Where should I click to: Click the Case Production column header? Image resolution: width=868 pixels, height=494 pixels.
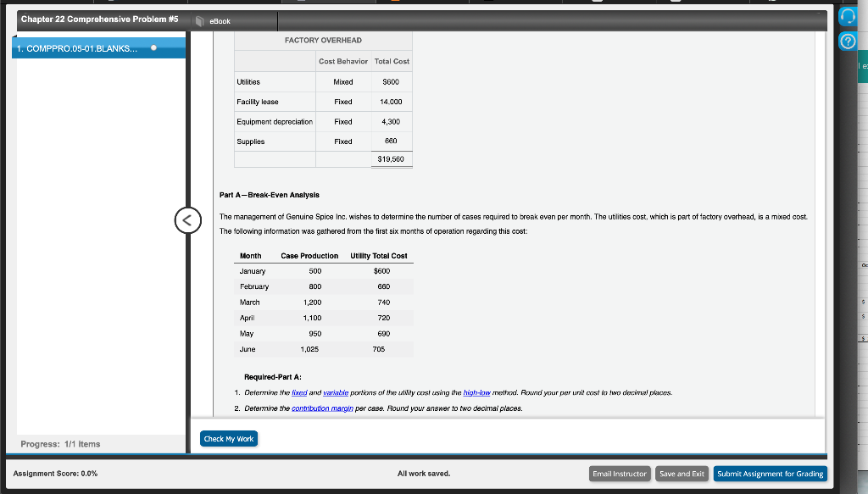tap(309, 256)
